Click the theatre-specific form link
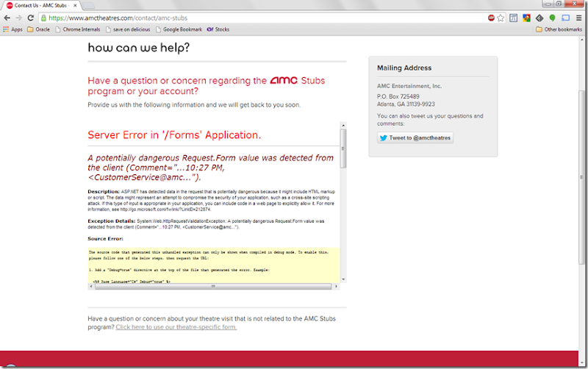Screen dimensions: 588x369 pos(176,327)
